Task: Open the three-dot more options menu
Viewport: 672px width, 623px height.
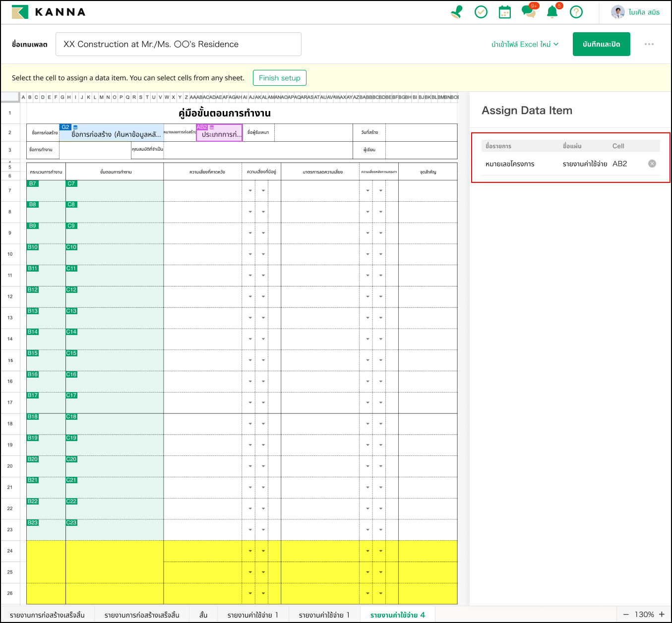Action: point(649,44)
